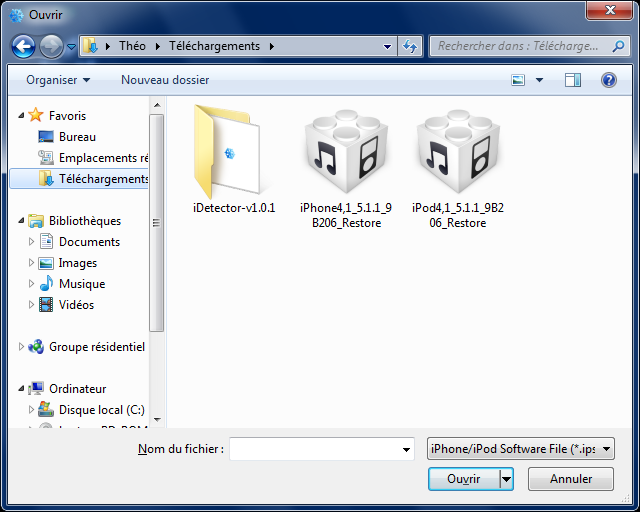Click the navigation pane scrollbar thumb
Screen dimensions: 640x512
(157, 223)
